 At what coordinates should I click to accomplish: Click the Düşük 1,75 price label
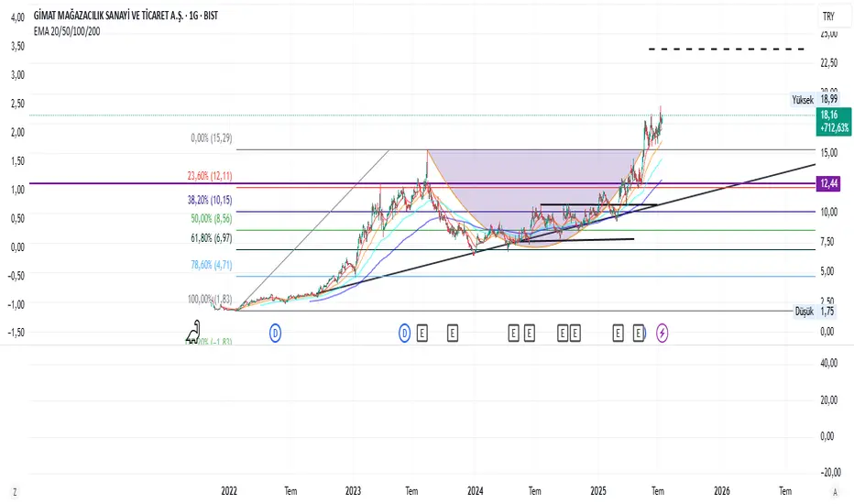point(815,312)
